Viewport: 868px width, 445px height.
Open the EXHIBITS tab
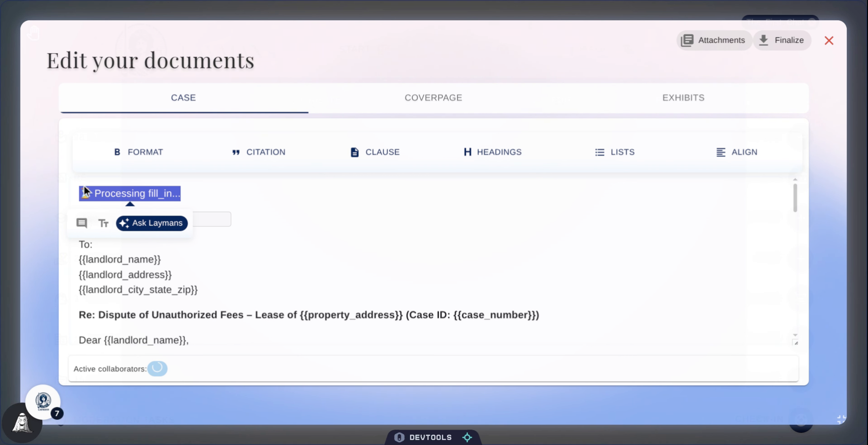pyautogui.click(x=683, y=98)
